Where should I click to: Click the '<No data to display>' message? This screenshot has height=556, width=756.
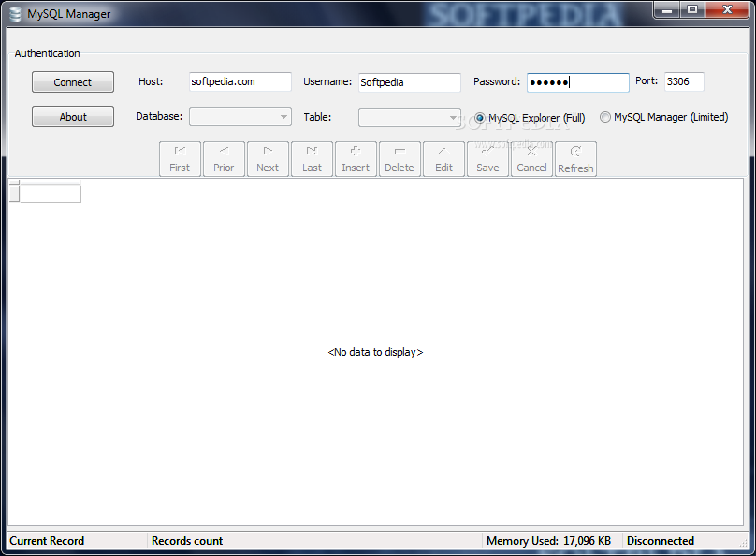(x=375, y=352)
